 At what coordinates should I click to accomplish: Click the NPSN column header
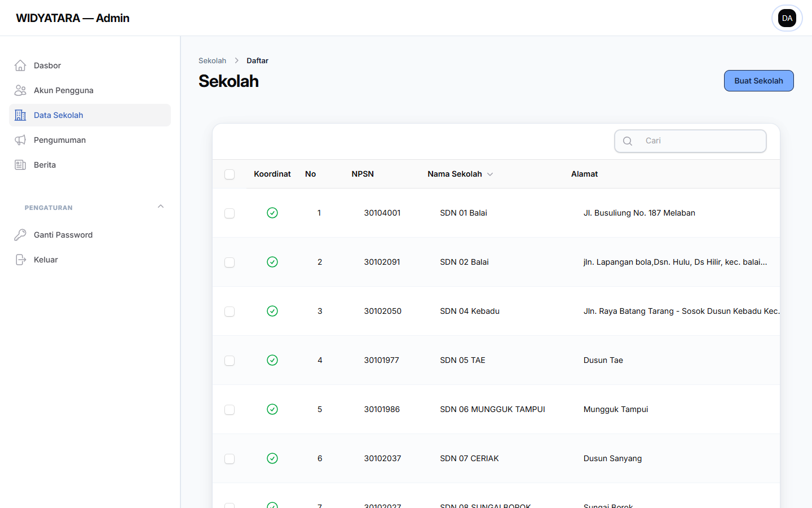pyautogui.click(x=363, y=174)
